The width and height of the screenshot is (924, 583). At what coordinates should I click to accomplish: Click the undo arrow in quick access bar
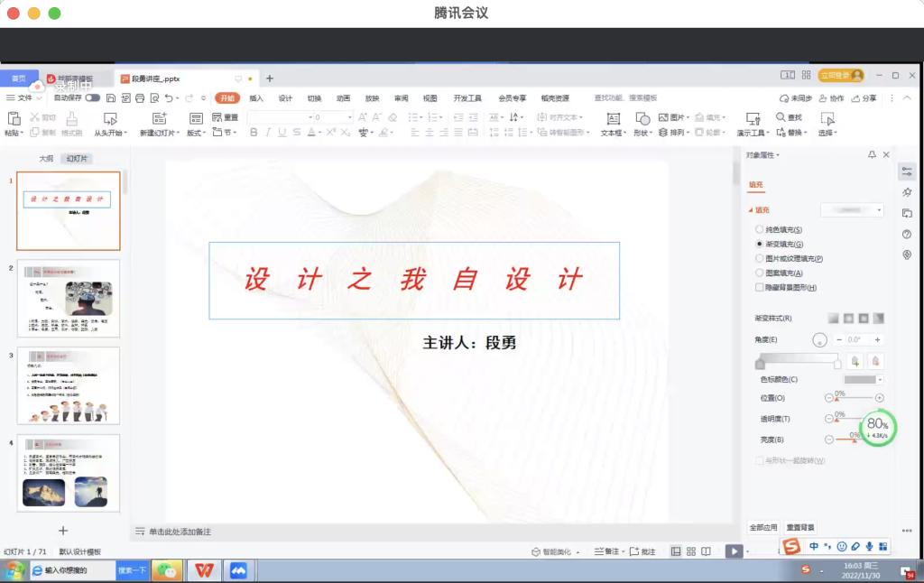[169, 97]
